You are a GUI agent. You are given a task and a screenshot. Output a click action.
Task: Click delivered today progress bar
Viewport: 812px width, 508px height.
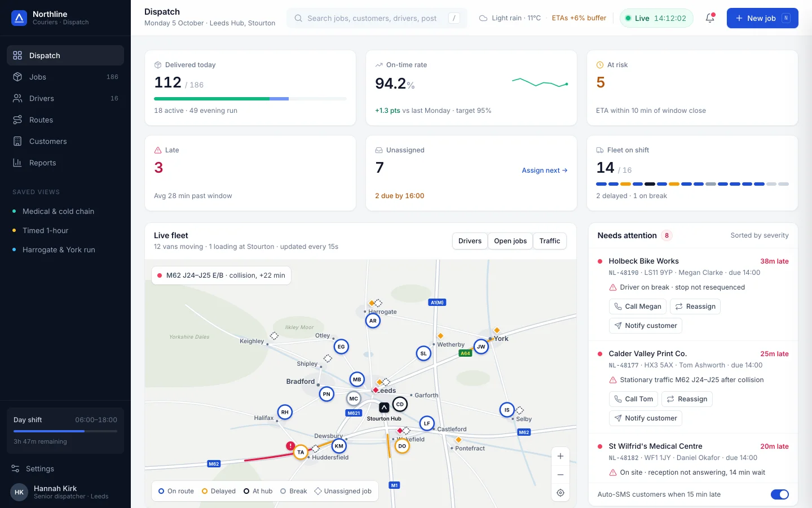250,99
